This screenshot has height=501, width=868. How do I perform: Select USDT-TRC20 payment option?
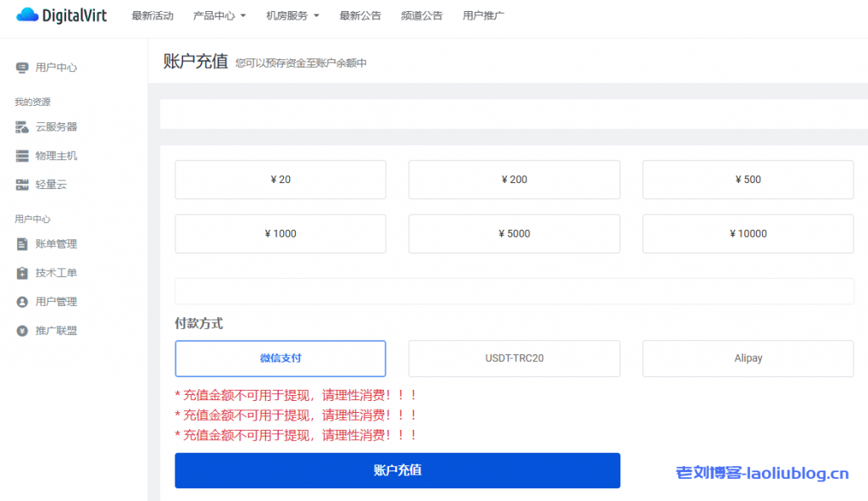[514, 359]
